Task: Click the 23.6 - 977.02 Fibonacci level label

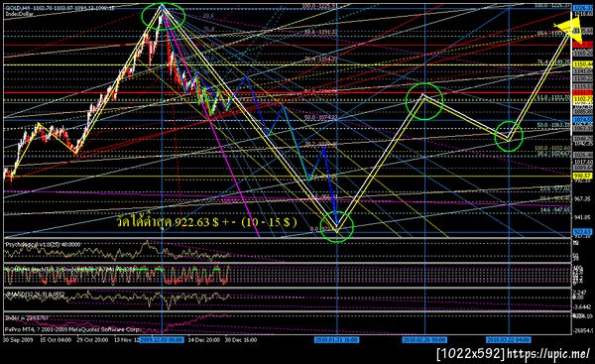Action: click(556, 188)
